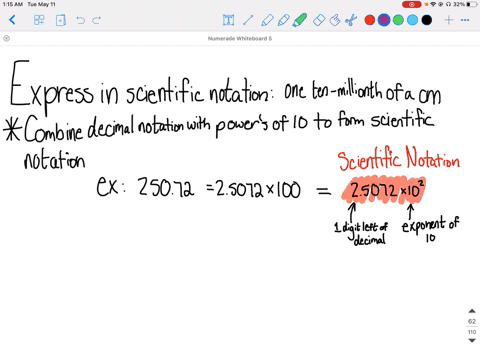Viewport: 480px width, 360px height.
Task: Tap the total page count 110
Action: 472,332
